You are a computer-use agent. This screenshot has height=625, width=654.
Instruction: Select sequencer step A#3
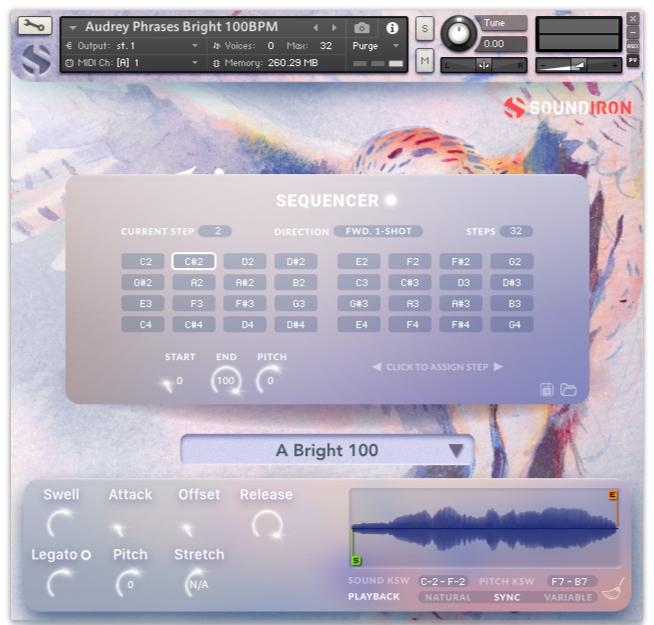coord(461,303)
